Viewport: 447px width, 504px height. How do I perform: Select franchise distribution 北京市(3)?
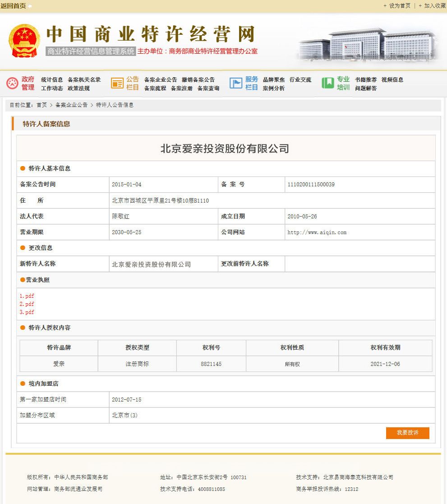pos(124,415)
